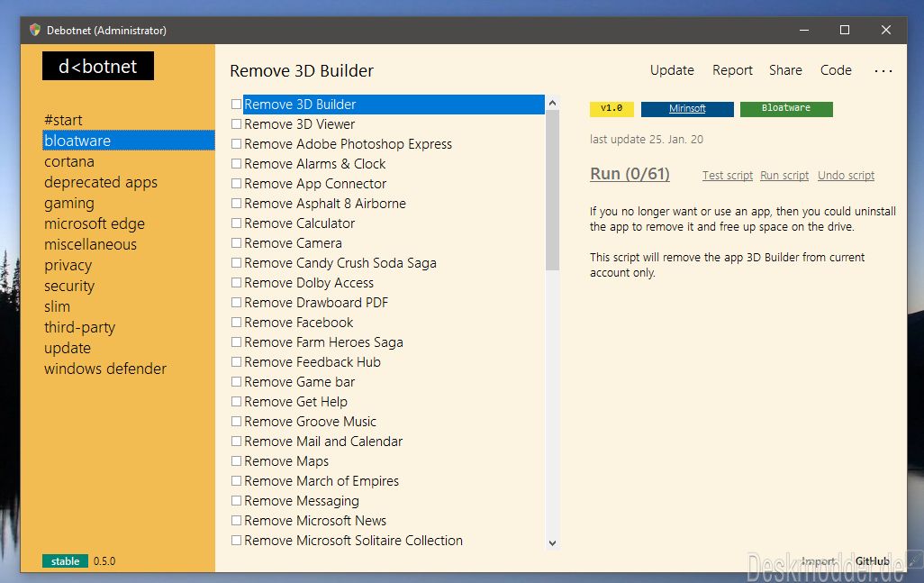This screenshot has width=924, height=583.
Task: Click the d<botnet logo
Action: [98, 66]
